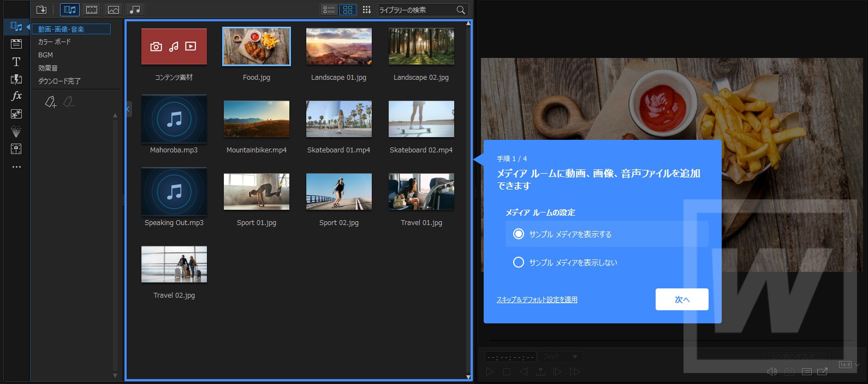Open the 16:9 aspect ratio dropdown
Viewport: 868px width, 384px height.
tap(849, 365)
